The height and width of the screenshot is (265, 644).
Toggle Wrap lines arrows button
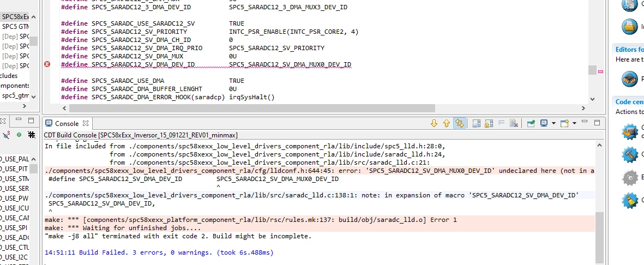tap(459, 123)
